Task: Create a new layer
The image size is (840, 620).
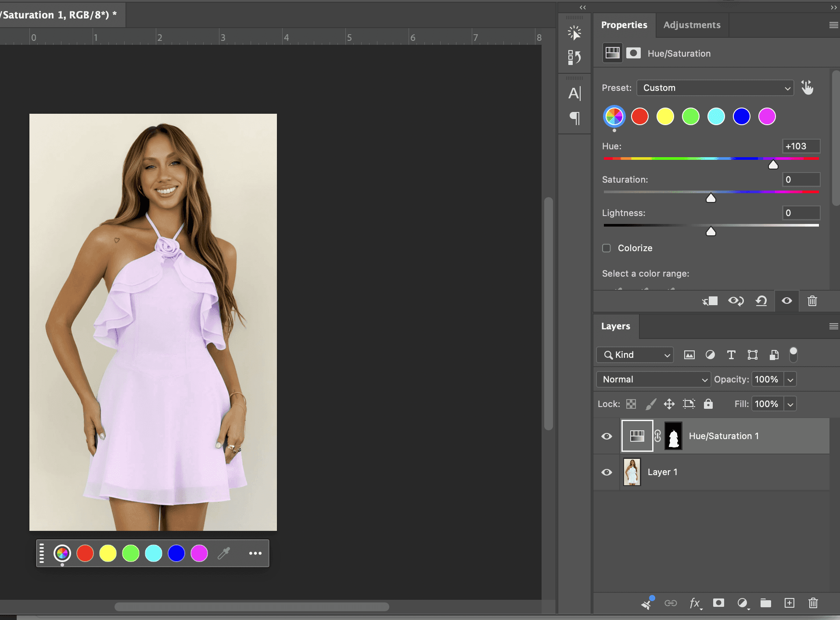Action: [790, 603]
